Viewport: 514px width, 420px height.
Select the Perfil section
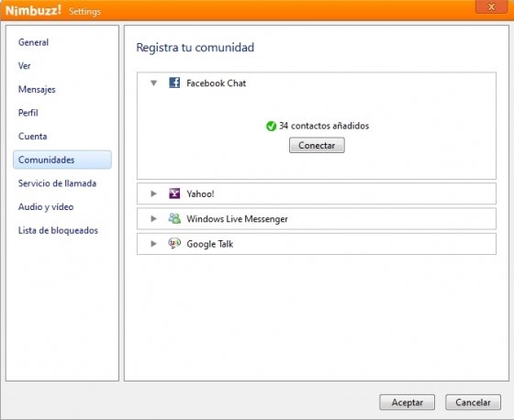(28, 113)
